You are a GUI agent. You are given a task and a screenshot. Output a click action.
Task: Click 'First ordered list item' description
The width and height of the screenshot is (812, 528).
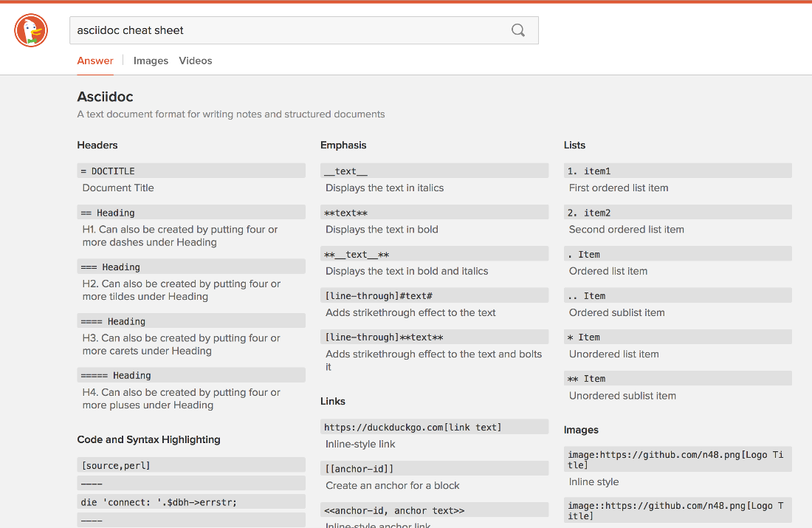pyautogui.click(x=619, y=188)
